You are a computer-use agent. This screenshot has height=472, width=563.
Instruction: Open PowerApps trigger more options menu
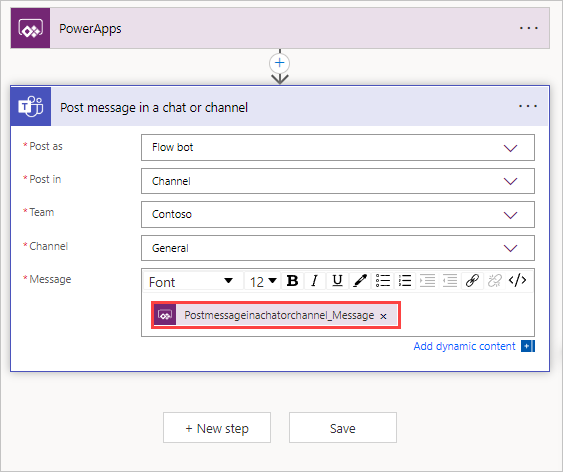(529, 28)
